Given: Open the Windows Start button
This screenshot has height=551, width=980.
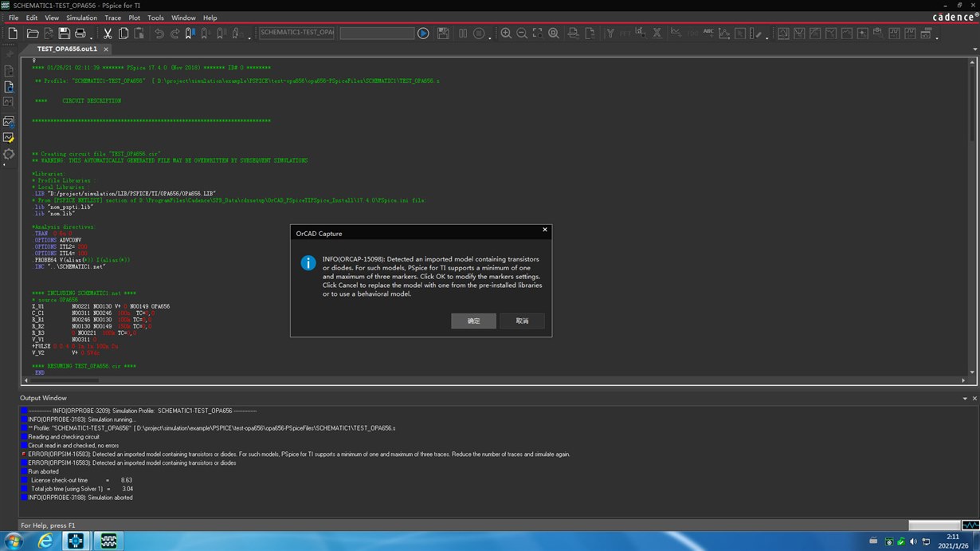Looking at the screenshot, I should click(x=13, y=541).
